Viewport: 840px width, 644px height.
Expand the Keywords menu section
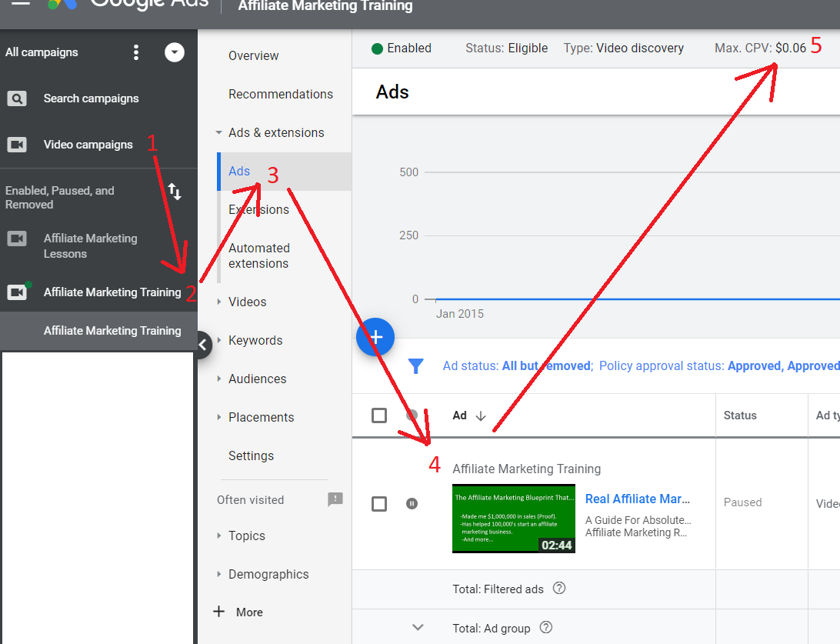coord(218,340)
